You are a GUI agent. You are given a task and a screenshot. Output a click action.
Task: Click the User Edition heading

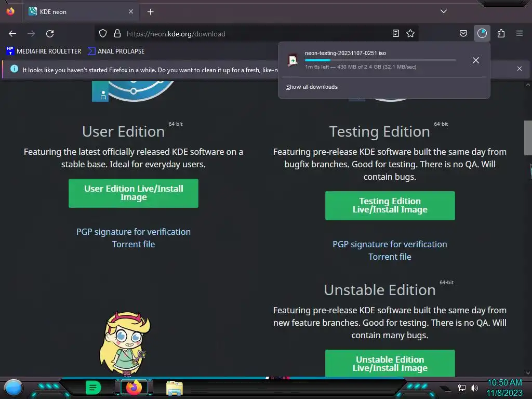[x=124, y=131]
